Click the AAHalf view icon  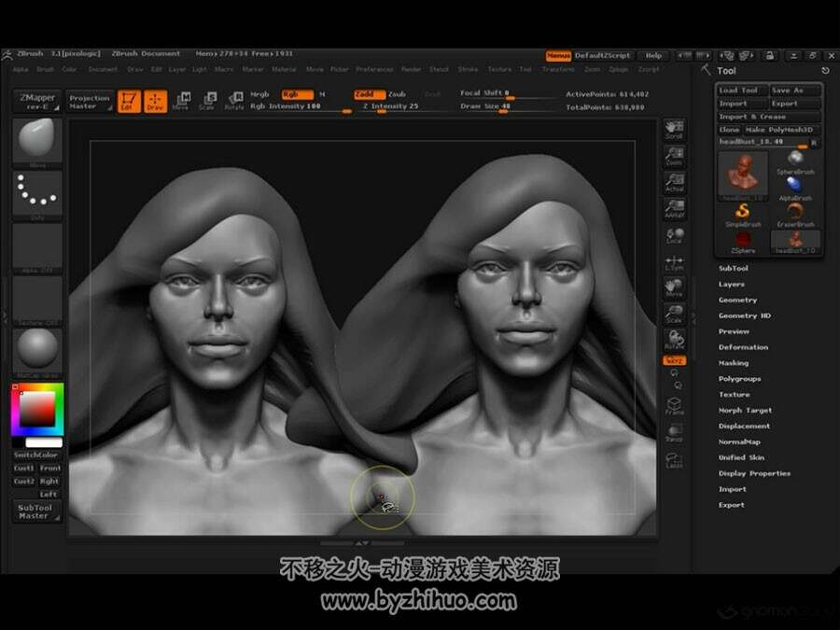pos(674,208)
